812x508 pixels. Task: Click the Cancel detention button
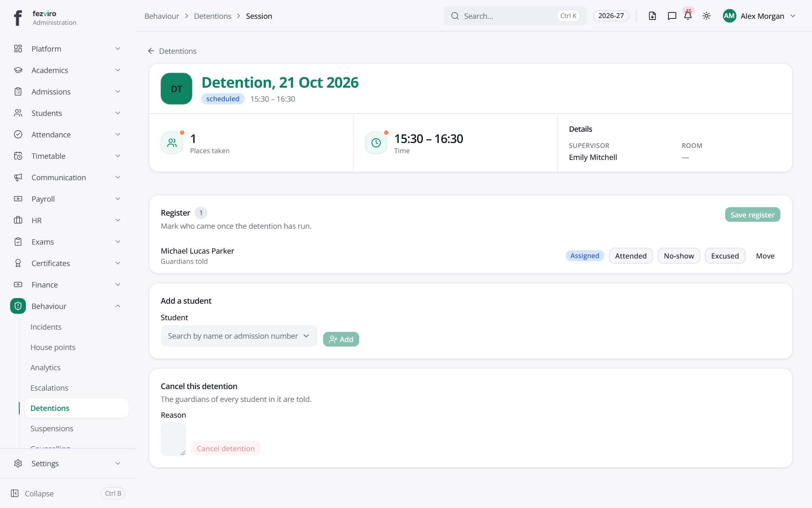coord(226,449)
